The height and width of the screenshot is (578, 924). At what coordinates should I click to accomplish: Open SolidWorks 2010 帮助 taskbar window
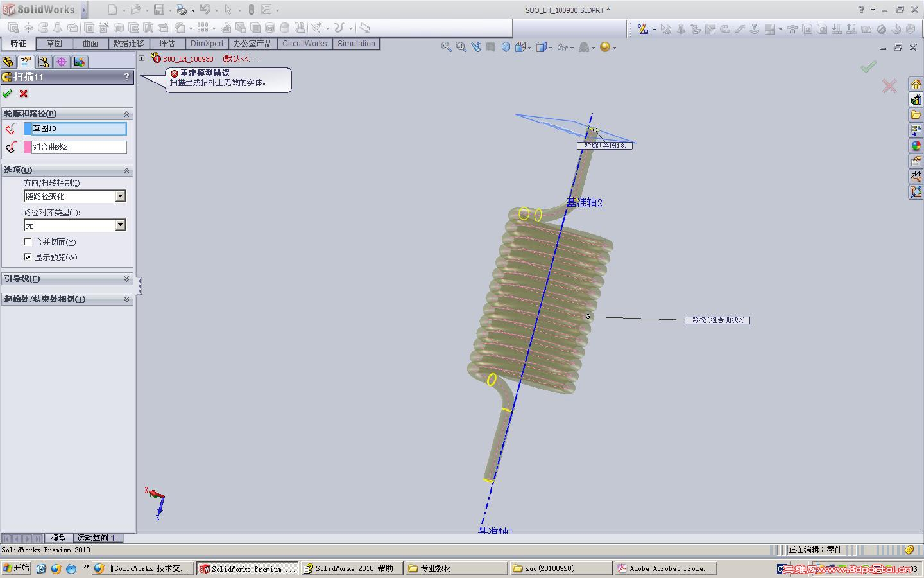[352, 568]
